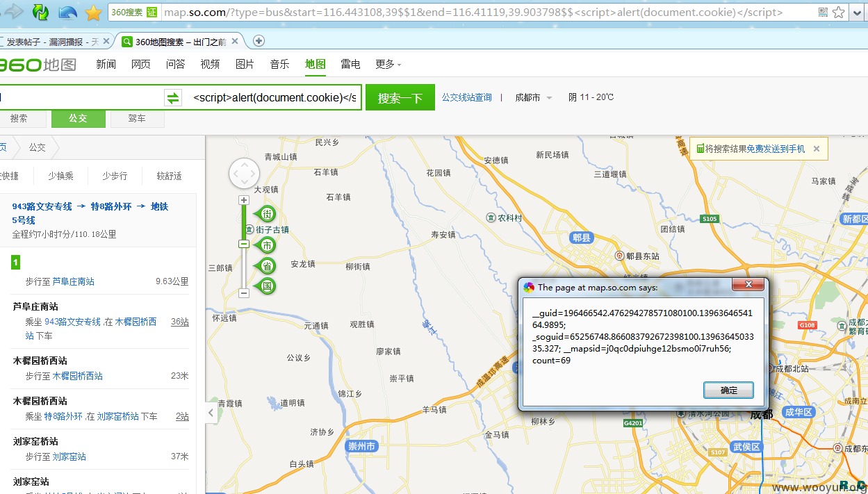Open 图片 in the top navigation
Screen dimensions: 868x494
[x=245, y=64]
